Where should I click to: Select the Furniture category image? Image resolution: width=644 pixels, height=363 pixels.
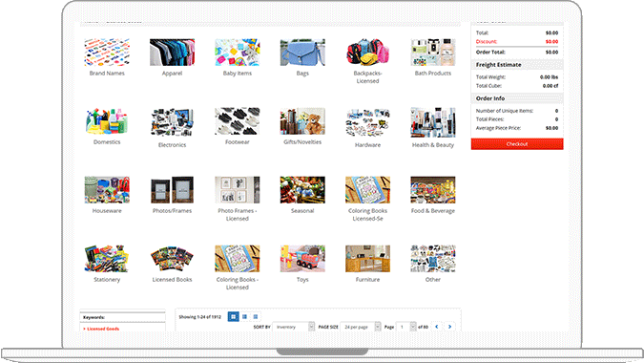[x=367, y=259]
